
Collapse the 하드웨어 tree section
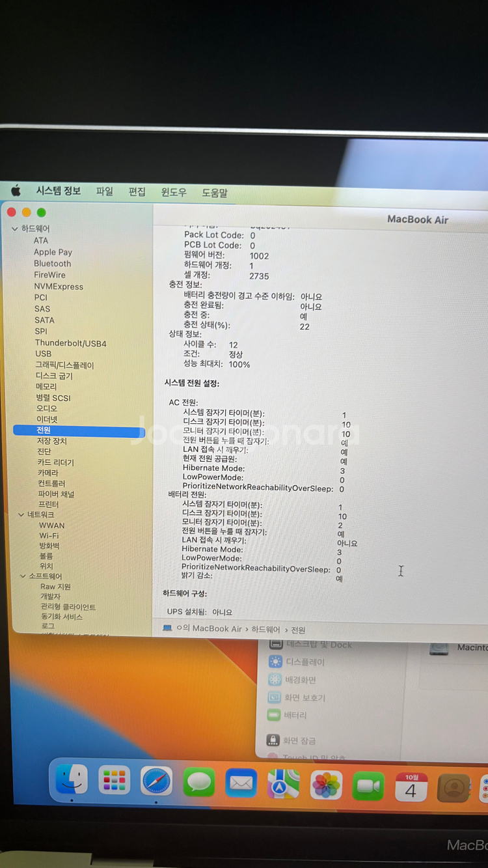click(15, 229)
